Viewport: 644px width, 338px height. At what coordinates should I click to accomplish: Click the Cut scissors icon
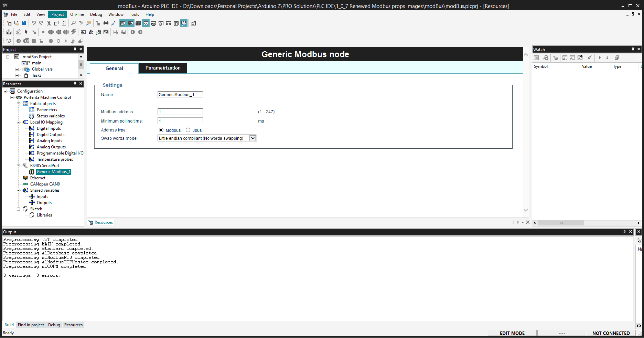click(49, 23)
